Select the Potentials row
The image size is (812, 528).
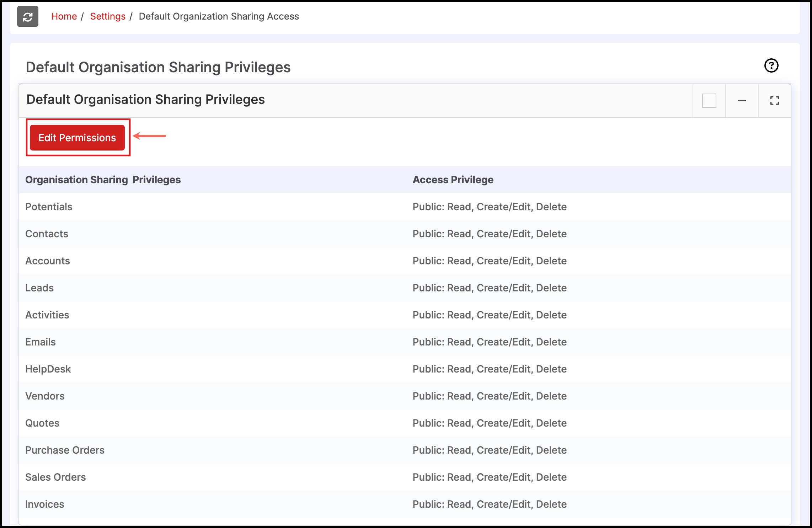point(49,207)
